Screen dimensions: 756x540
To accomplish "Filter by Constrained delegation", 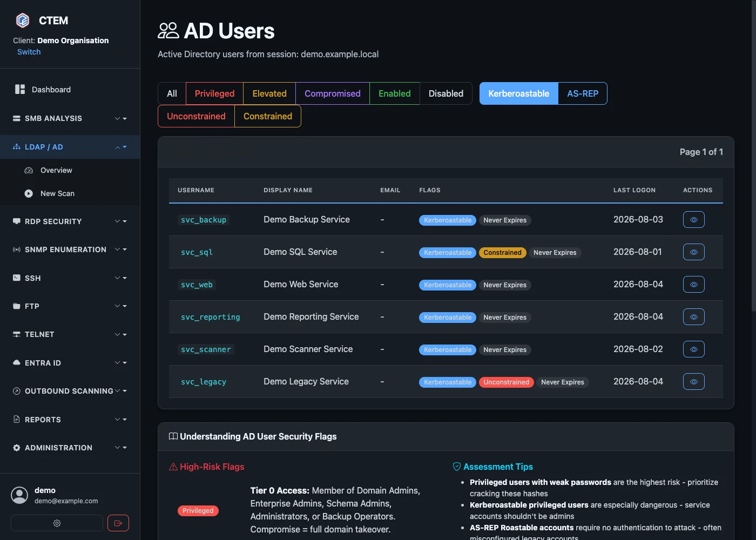I will tap(268, 116).
